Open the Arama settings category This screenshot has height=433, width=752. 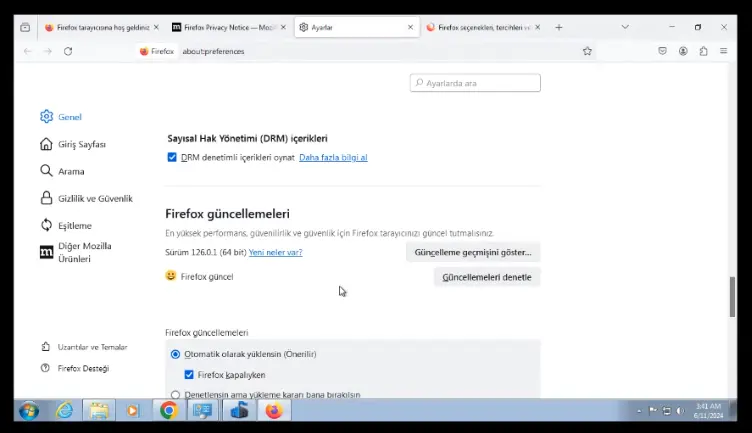tap(62, 171)
